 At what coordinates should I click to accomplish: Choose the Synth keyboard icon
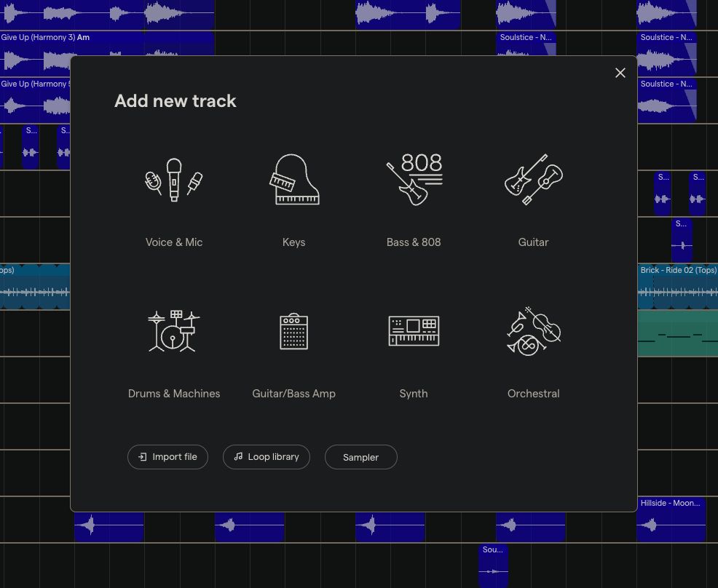pyautogui.click(x=413, y=331)
